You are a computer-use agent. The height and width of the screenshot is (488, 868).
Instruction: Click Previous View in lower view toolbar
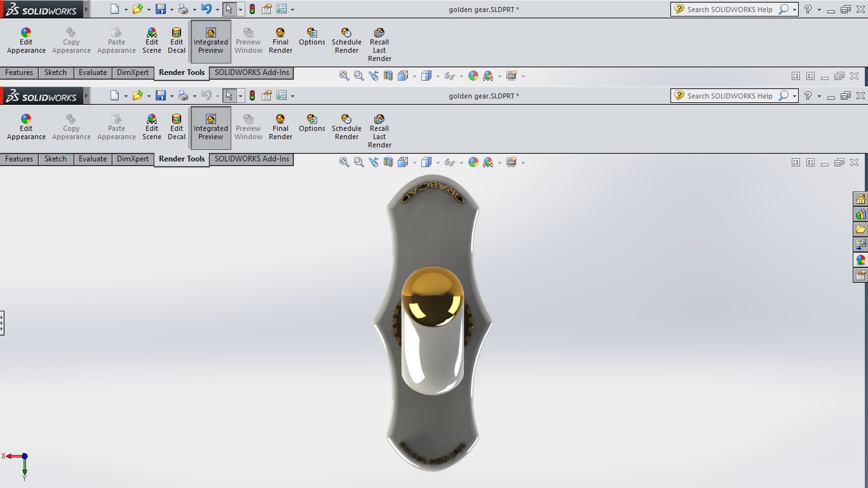pyautogui.click(x=373, y=162)
